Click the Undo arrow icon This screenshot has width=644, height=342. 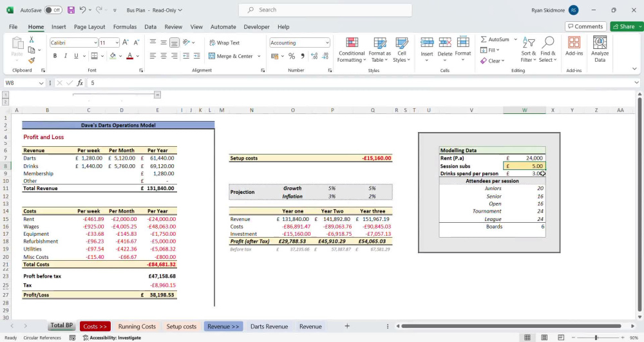pyautogui.click(x=83, y=10)
